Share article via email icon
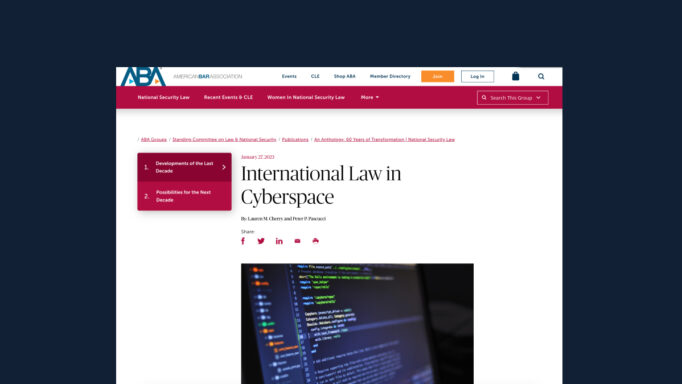This screenshot has width=682, height=384. tap(298, 241)
